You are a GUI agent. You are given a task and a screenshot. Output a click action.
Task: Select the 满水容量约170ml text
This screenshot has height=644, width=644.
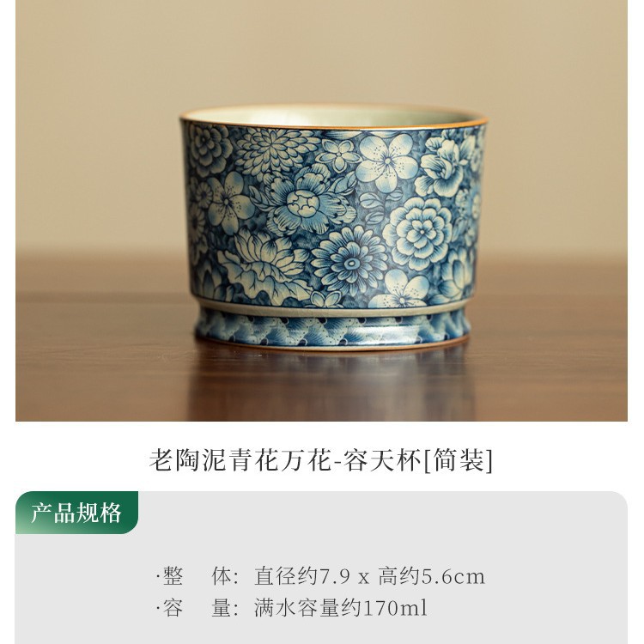(x=341, y=608)
